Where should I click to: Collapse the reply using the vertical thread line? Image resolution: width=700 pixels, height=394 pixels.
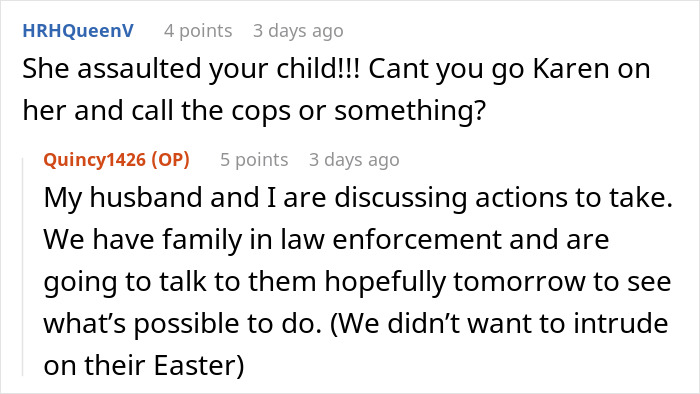pos(23,267)
